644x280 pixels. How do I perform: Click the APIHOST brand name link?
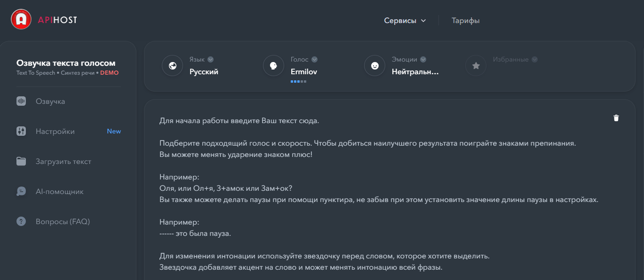coord(57,20)
